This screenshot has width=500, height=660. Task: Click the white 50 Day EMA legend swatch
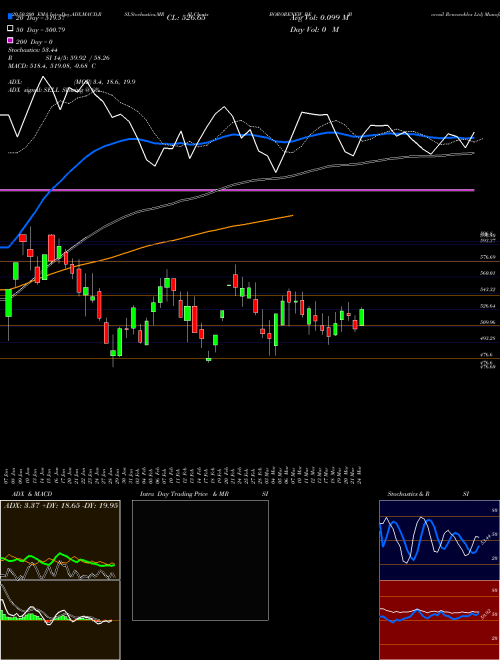point(11,29)
